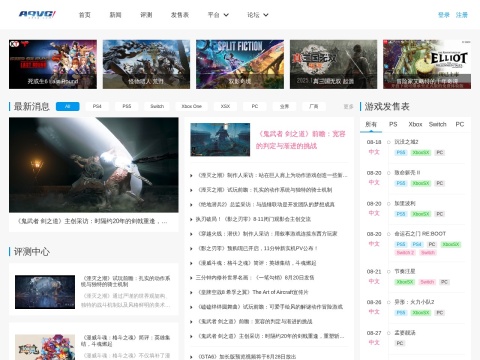Filter latest news by Switch

click(157, 106)
